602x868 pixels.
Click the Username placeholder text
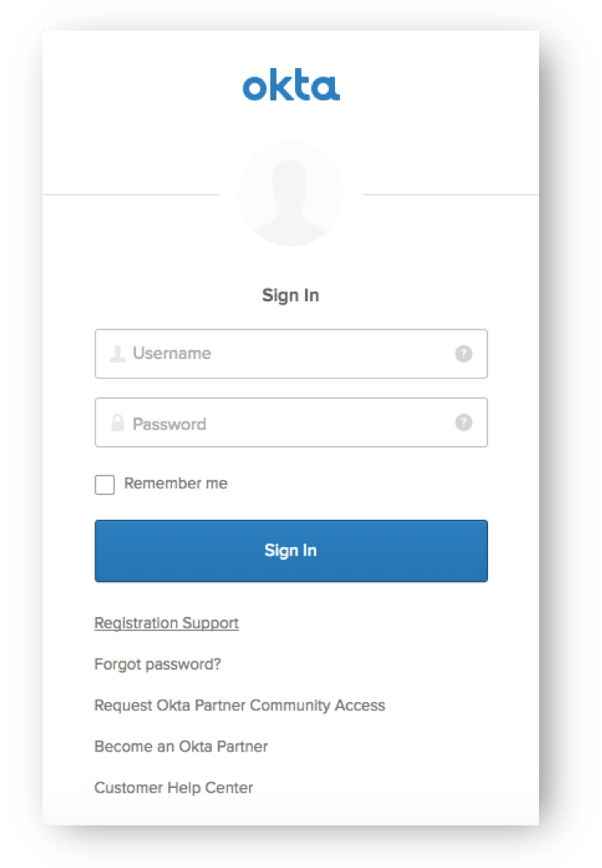(x=172, y=353)
